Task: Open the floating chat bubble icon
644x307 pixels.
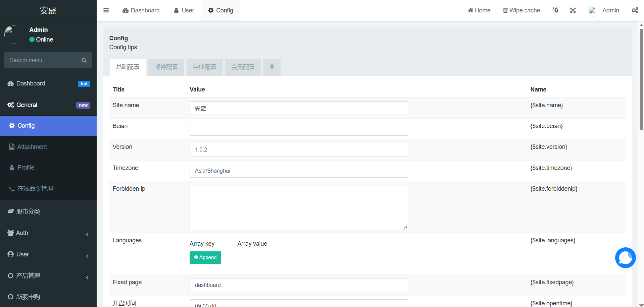Action: (625, 258)
